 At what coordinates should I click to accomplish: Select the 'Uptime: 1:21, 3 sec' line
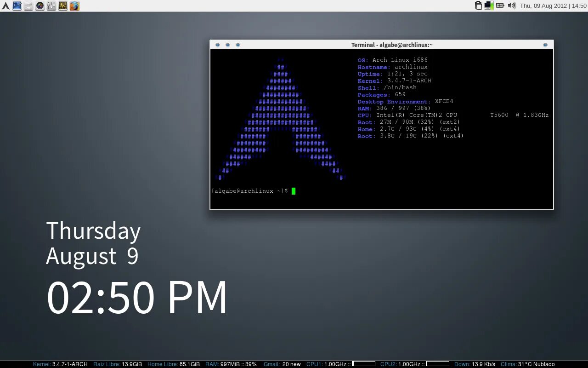pyautogui.click(x=393, y=74)
